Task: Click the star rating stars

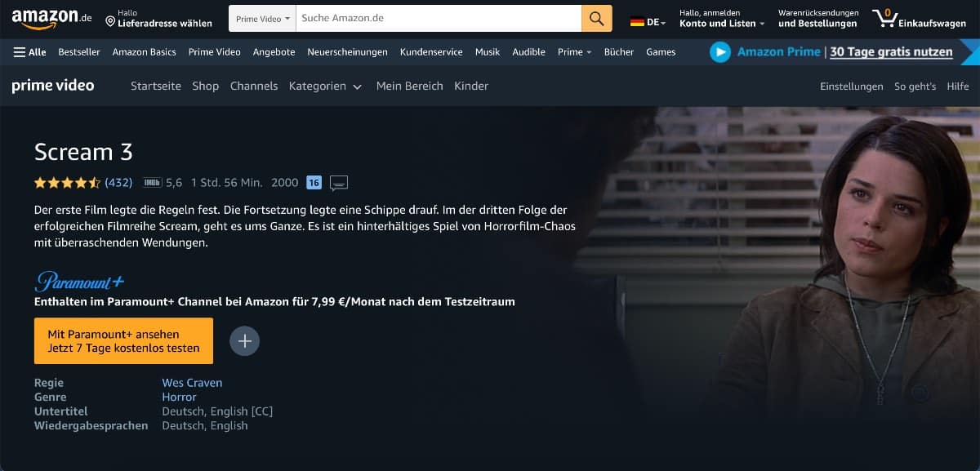Action: click(68, 183)
